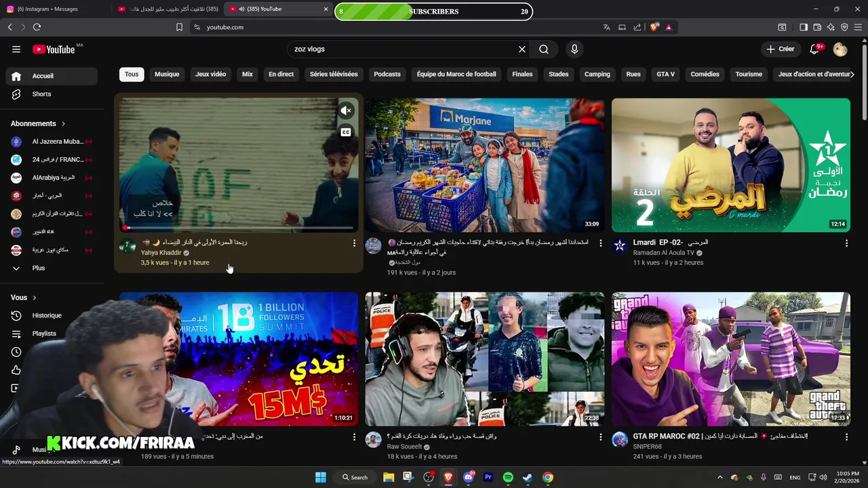
Task: Select the 'Mix' filter chip
Action: 248,74
